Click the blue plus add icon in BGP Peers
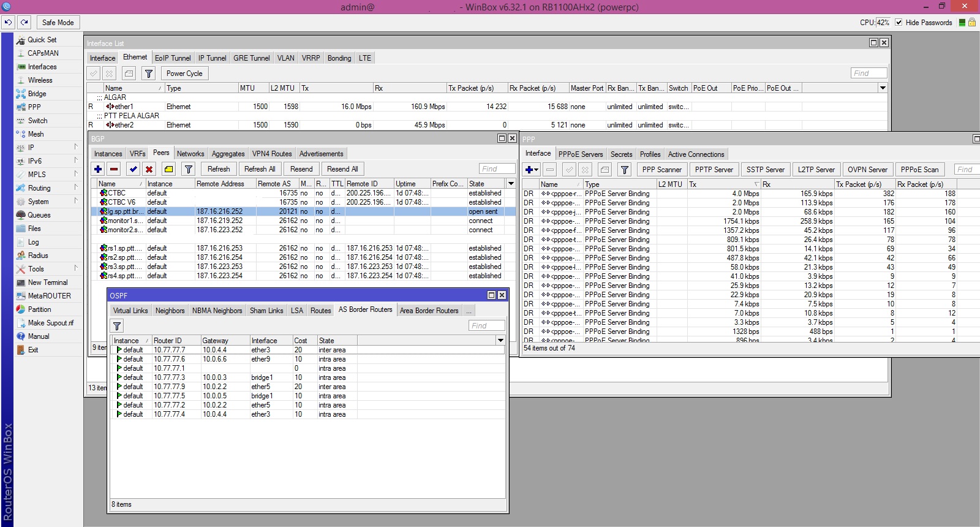Image resolution: width=980 pixels, height=527 pixels. pyautogui.click(x=98, y=169)
